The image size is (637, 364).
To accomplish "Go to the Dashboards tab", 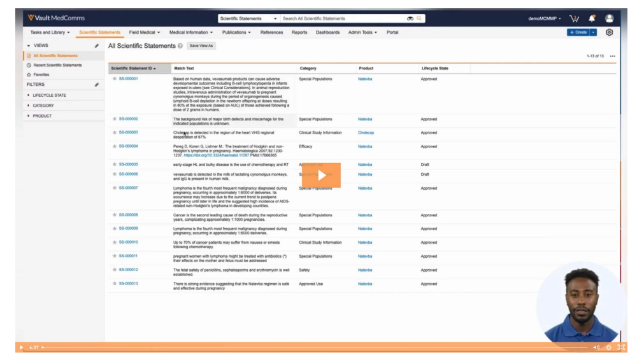I will [x=327, y=32].
